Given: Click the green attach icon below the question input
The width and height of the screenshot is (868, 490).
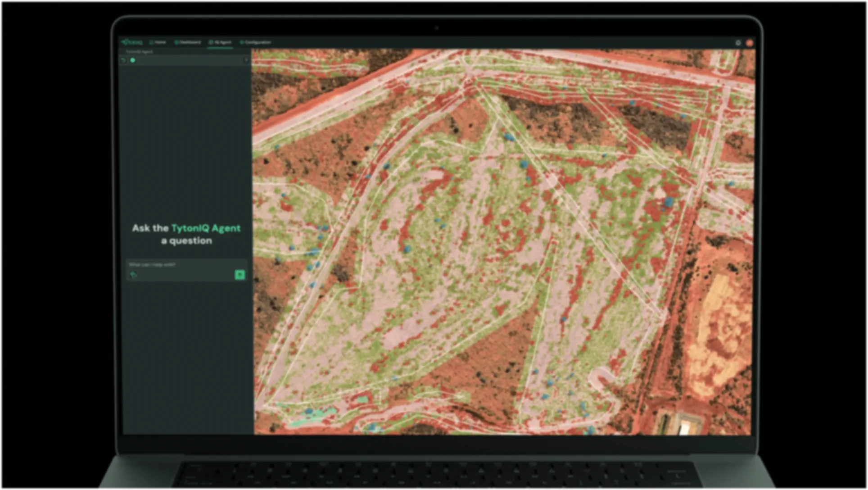Looking at the screenshot, I should (133, 275).
